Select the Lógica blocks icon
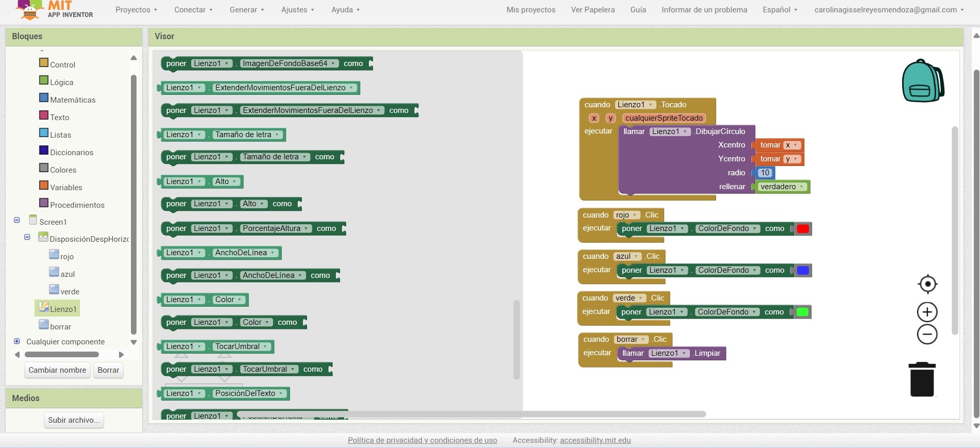Image resolution: width=980 pixels, height=448 pixels. (44, 80)
